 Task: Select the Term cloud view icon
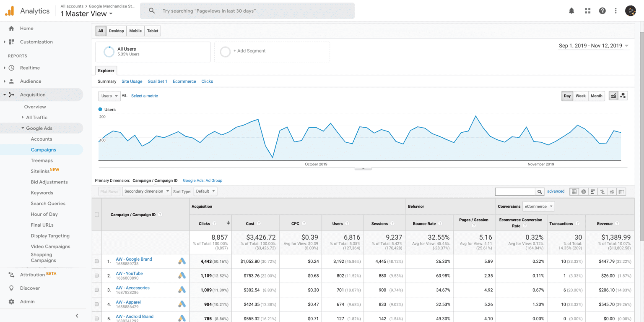pyautogui.click(x=612, y=191)
